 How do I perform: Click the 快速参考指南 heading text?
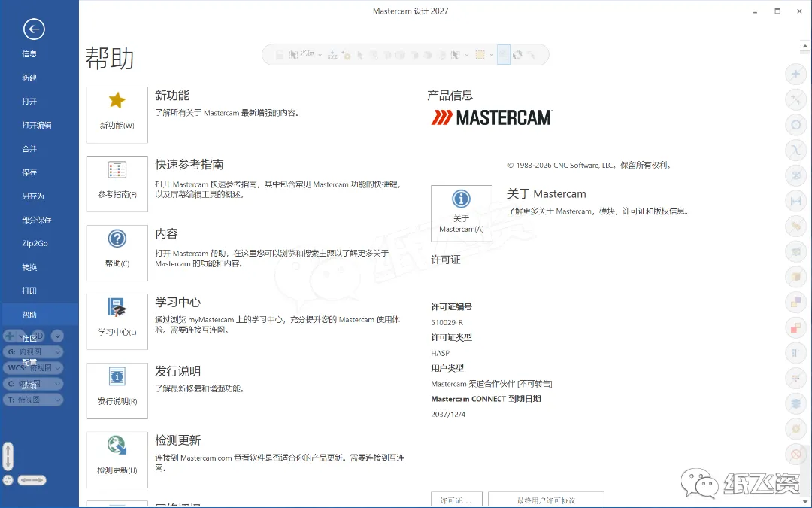(x=189, y=164)
